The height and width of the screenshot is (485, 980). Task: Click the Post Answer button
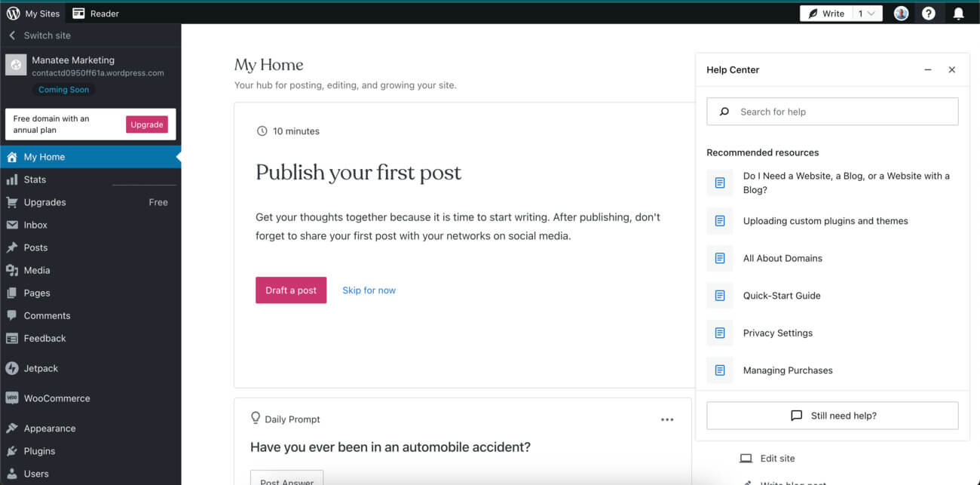(287, 479)
